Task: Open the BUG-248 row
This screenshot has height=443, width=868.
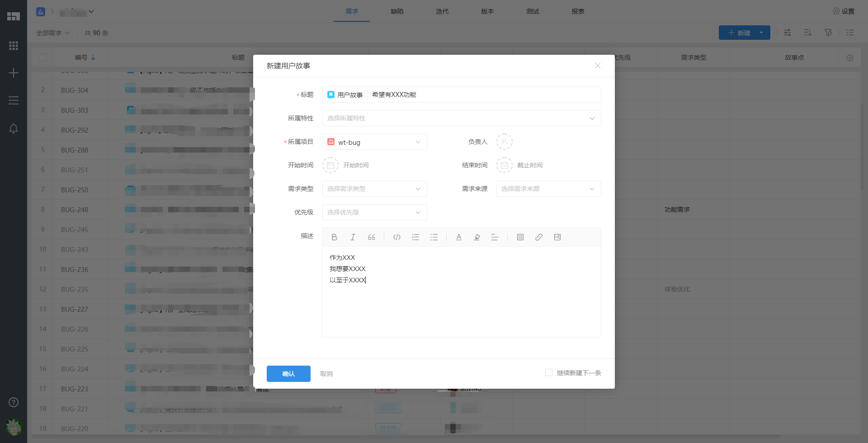Action: (x=75, y=210)
